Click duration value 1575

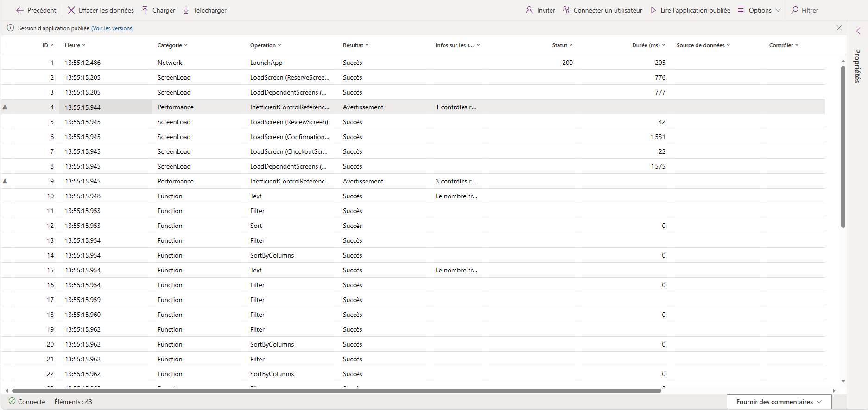tap(658, 166)
